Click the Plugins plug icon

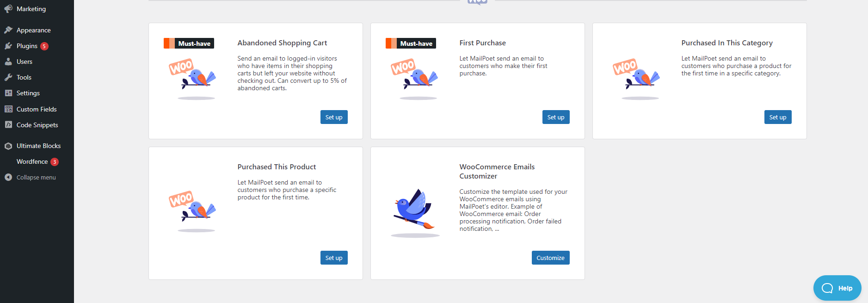[8, 46]
